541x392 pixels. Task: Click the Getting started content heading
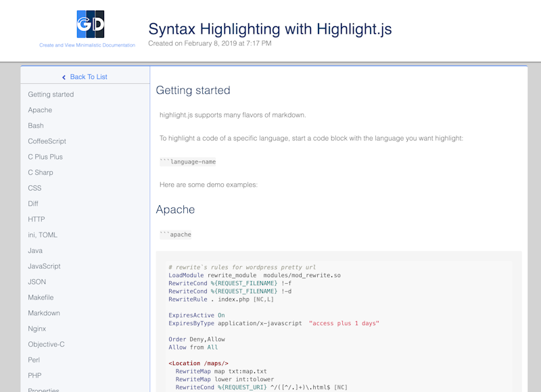coord(193,91)
